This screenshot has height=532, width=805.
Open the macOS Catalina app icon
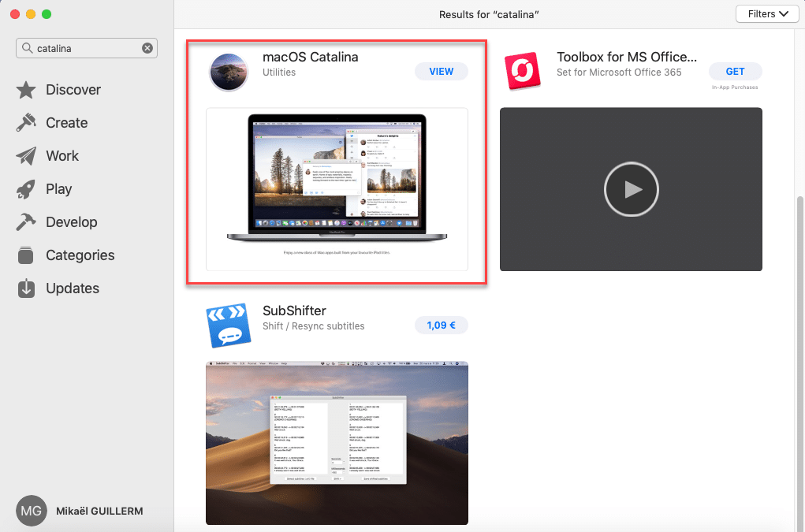(229, 72)
